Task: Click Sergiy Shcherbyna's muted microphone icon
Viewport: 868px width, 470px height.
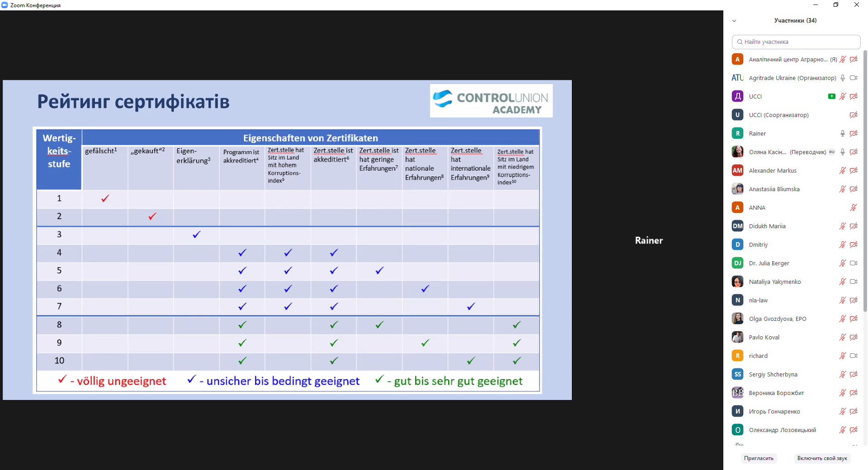Action: (843, 374)
